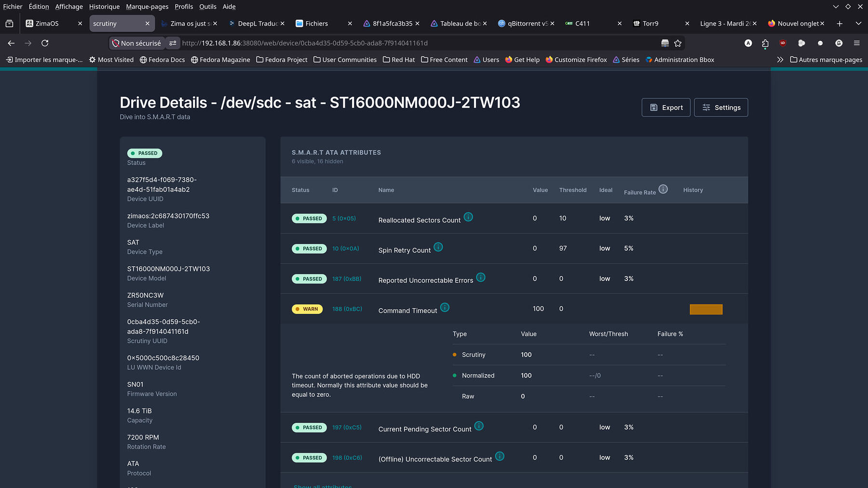Click the 188 (0xBC) attribute ID
Image resolution: width=868 pixels, height=488 pixels.
tap(347, 309)
